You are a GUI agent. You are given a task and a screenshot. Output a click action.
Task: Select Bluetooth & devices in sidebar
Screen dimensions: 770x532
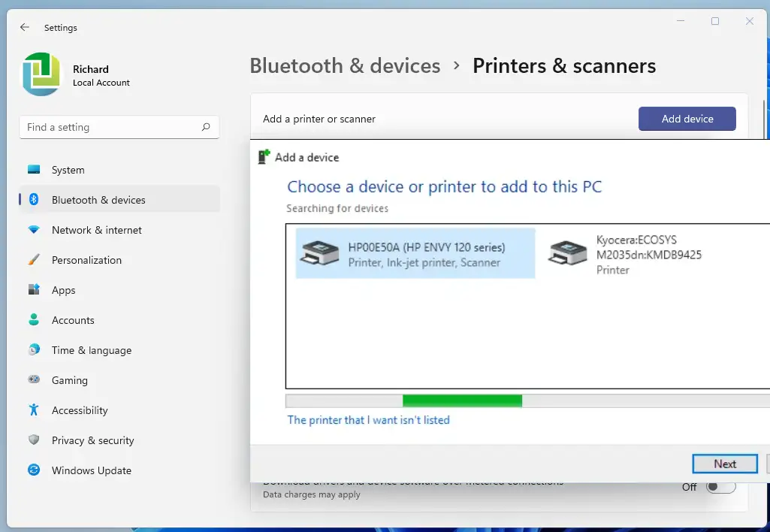119,200
